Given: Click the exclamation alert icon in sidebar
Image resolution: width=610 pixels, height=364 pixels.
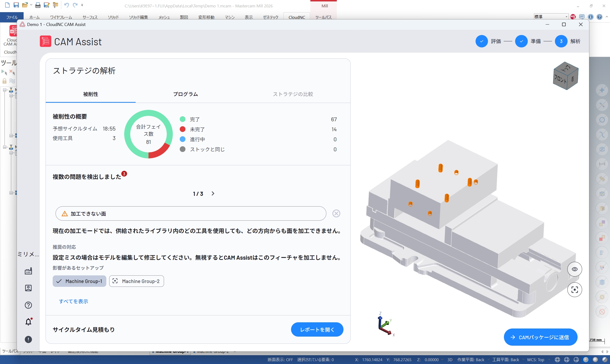Looking at the screenshot, I should (x=28, y=339).
